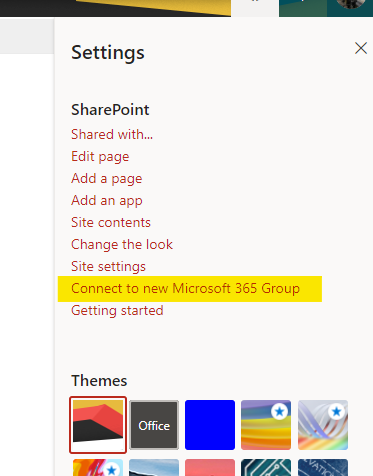Click the Edit page link
The height and width of the screenshot is (476, 373).
point(100,156)
